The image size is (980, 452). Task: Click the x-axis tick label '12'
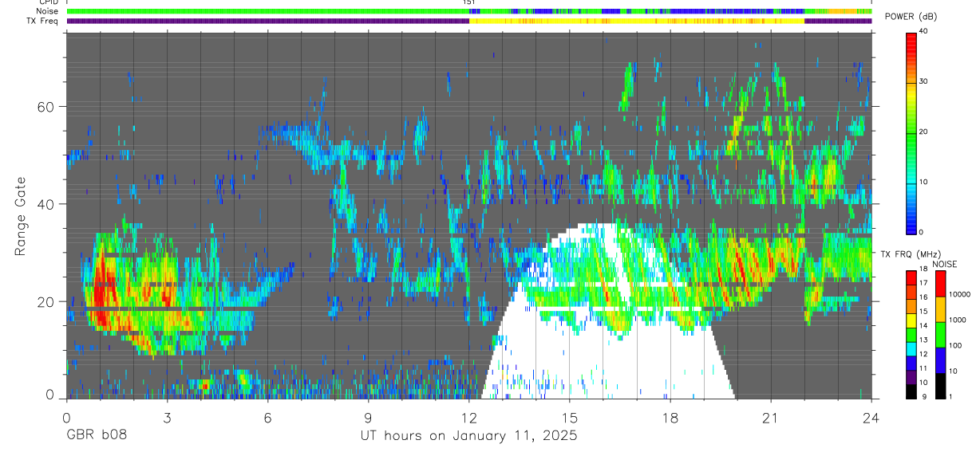[468, 418]
